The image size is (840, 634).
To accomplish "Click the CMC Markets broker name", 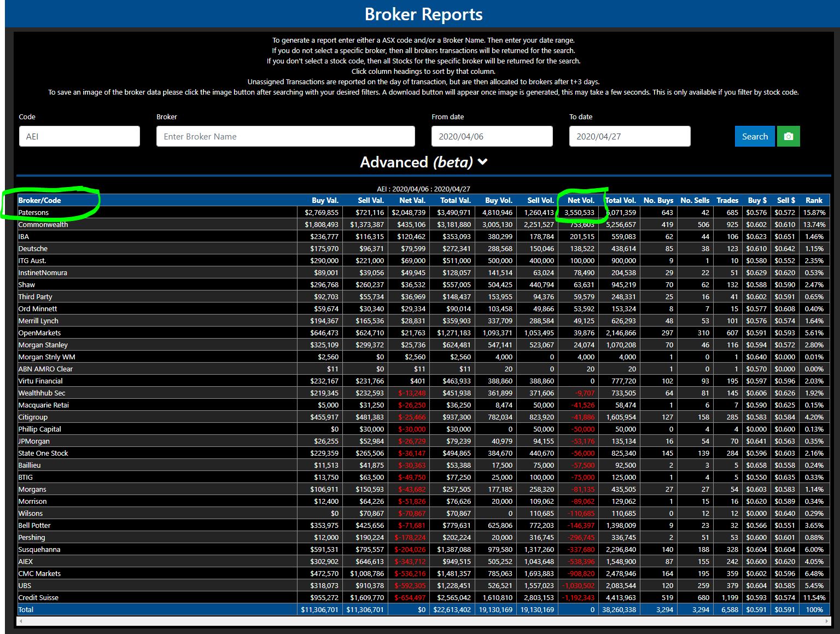I will click(39, 573).
